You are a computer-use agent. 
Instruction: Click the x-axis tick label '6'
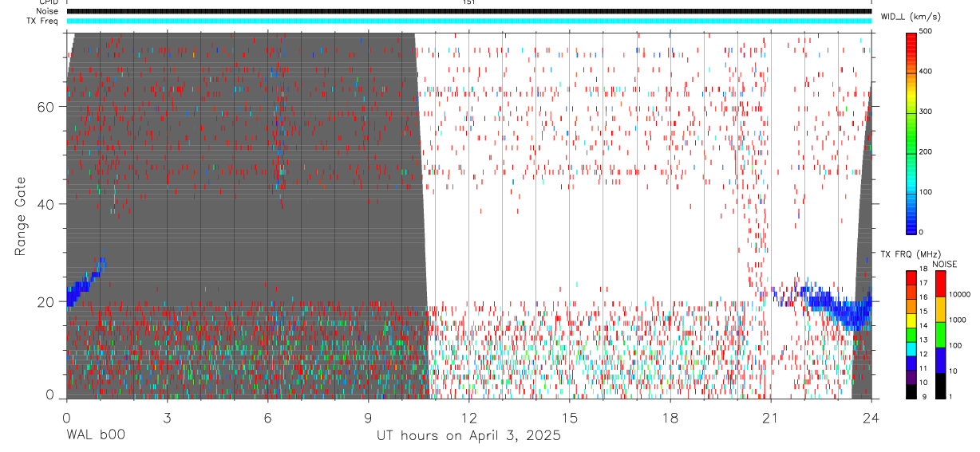(267, 417)
